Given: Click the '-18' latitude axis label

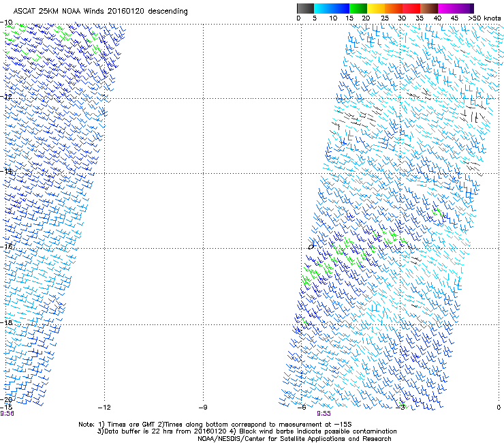Looking at the screenshot, I should coord(6,322).
